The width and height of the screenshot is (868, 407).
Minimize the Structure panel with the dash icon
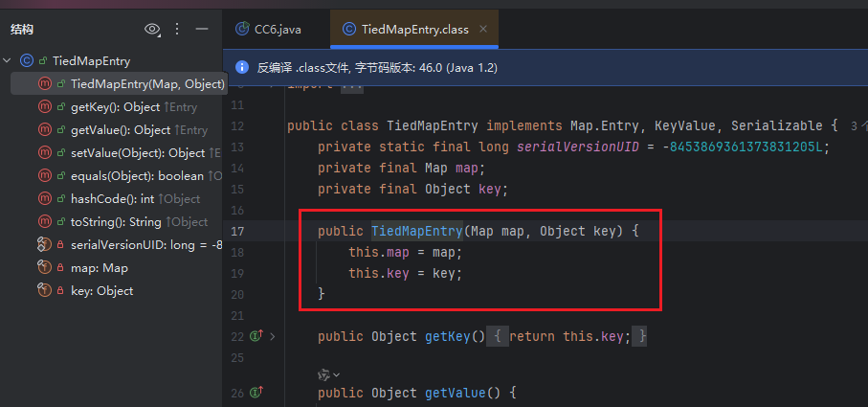(x=201, y=30)
